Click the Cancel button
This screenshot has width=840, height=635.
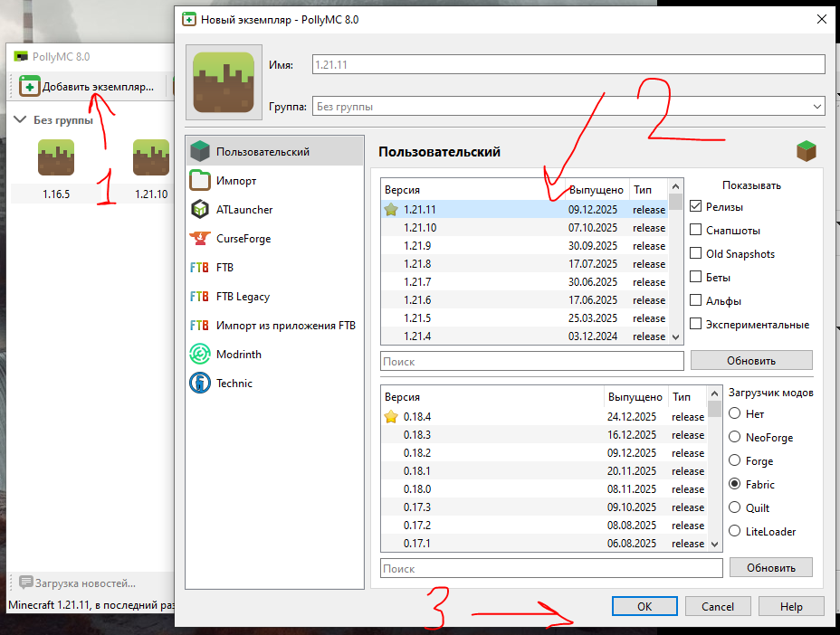pos(718,606)
